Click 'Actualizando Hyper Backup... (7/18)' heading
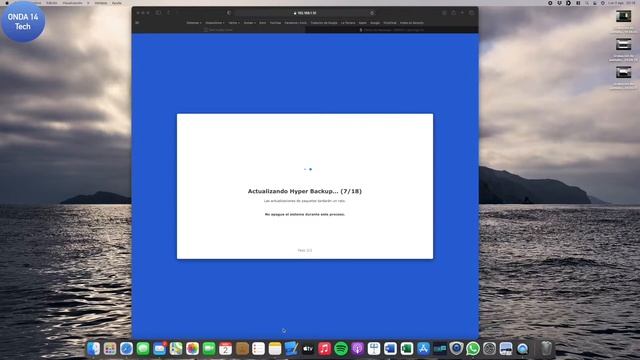This screenshot has height=360, width=640. 305,191
